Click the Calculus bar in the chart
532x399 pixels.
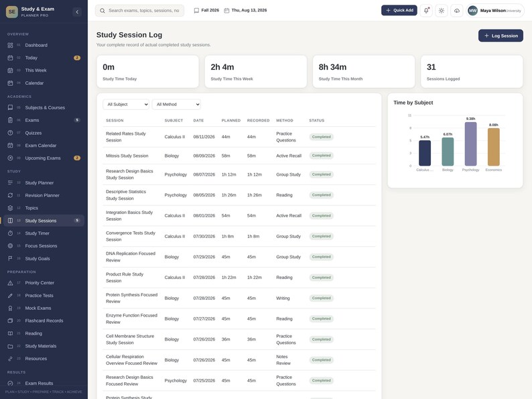point(425,153)
